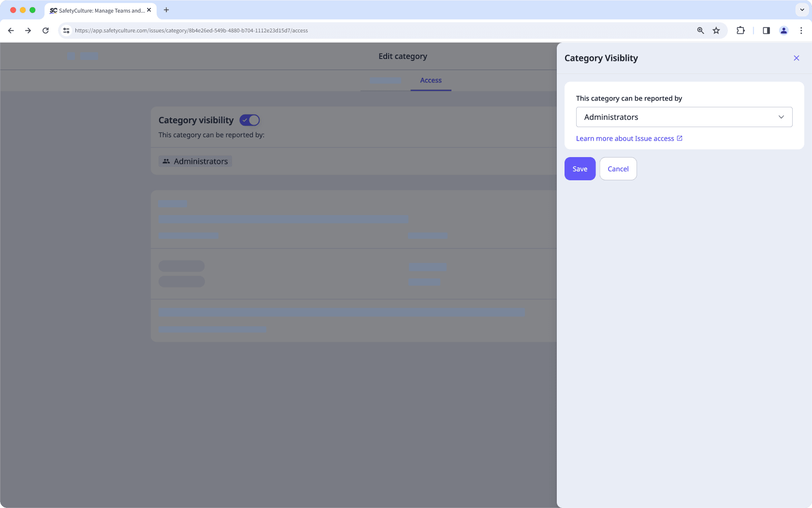
Task: Expand the tab search chevron in title bar
Action: [801, 10]
